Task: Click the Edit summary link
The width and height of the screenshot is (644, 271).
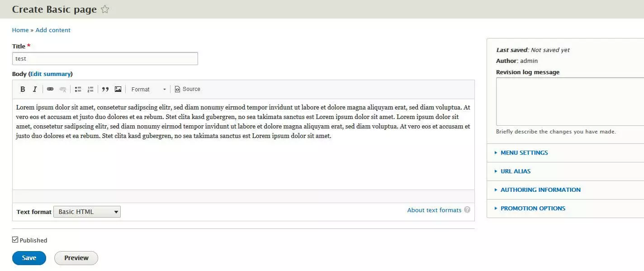Action: (50, 74)
